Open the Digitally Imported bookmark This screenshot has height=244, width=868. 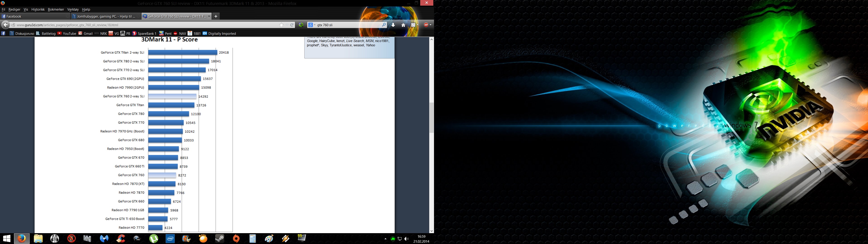pyautogui.click(x=219, y=33)
